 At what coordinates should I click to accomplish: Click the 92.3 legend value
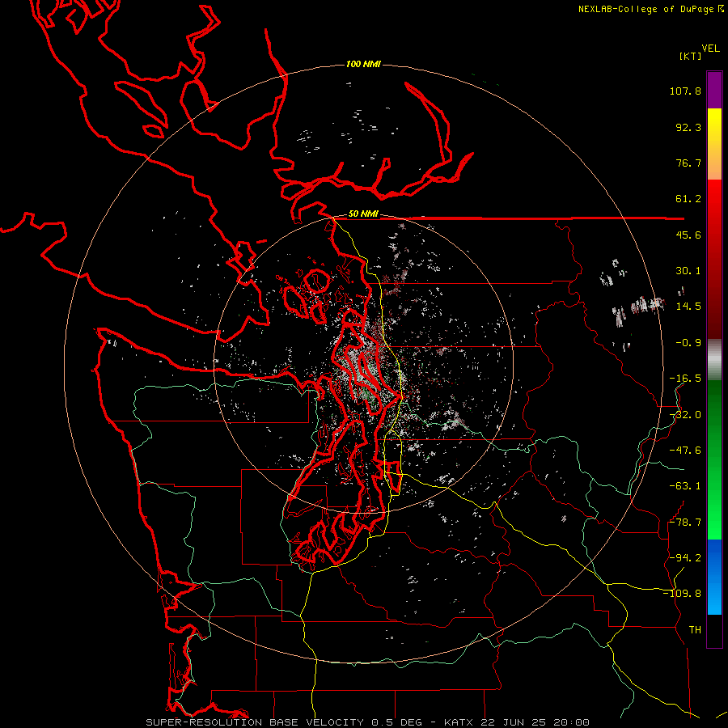tap(688, 127)
